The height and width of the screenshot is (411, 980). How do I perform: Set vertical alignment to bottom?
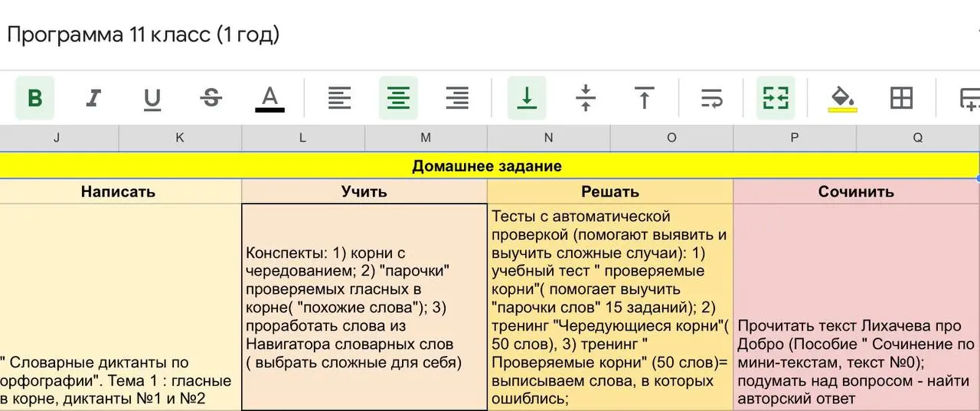click(x=527, y=98)
